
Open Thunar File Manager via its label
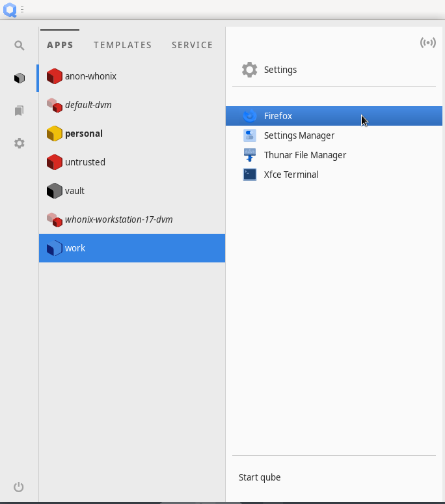[305, 155]
